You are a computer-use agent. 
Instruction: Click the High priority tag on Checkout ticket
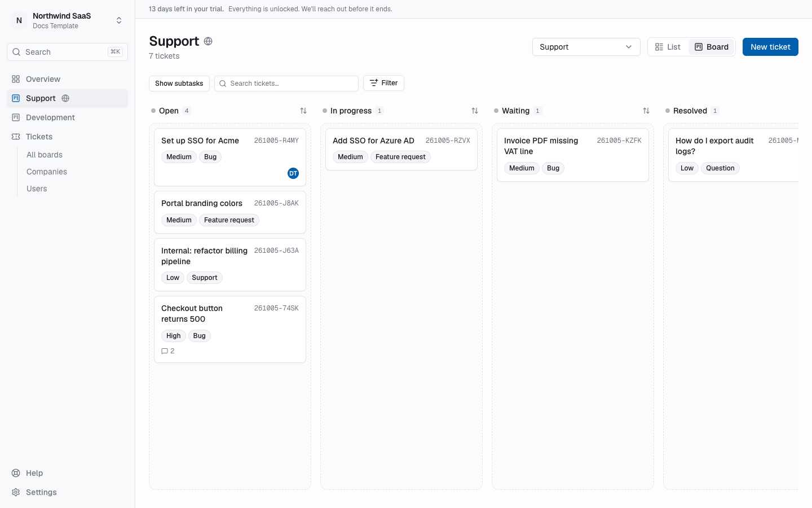coord(174,336)
